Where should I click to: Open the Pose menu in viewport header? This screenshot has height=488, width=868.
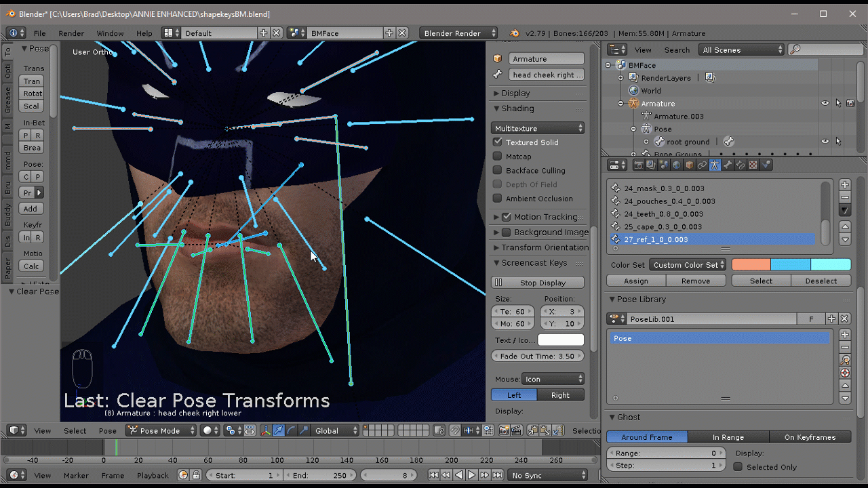(x=108, y=430)
